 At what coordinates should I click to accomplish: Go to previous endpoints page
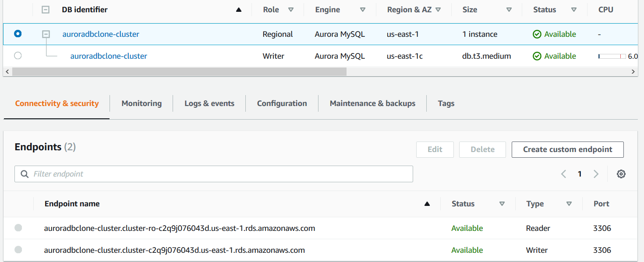[564, 174]
